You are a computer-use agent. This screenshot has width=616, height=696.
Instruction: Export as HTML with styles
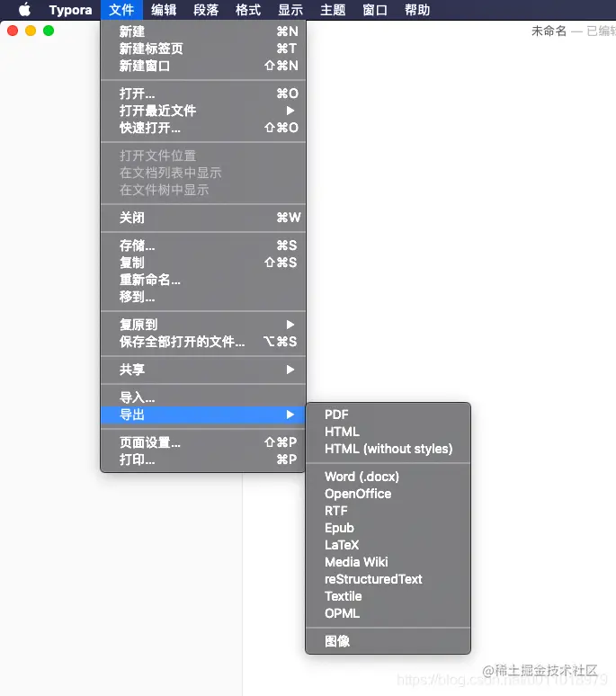tap(388, 432)
